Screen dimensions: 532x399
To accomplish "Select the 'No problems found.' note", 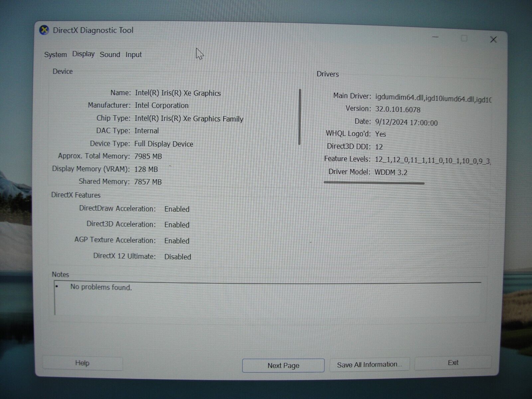I will (x=101, y=287).
